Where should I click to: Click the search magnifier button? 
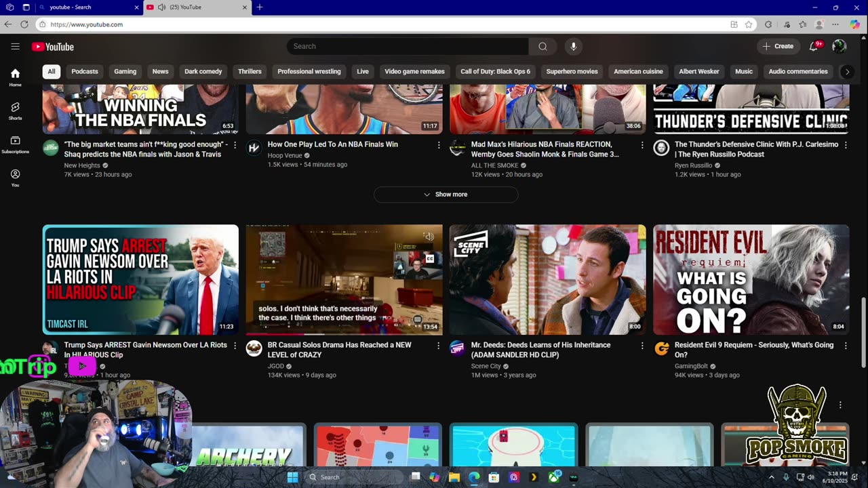(542, 46)
